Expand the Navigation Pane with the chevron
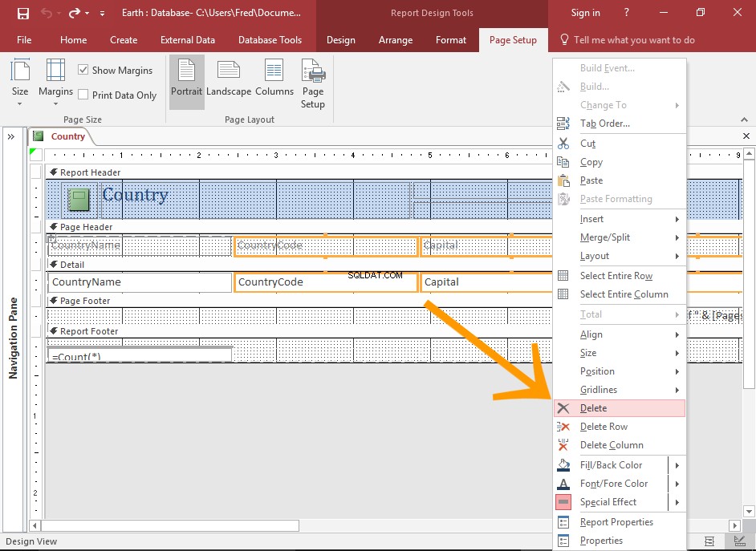This screenshot has height=551, width=756. point(11,137)
